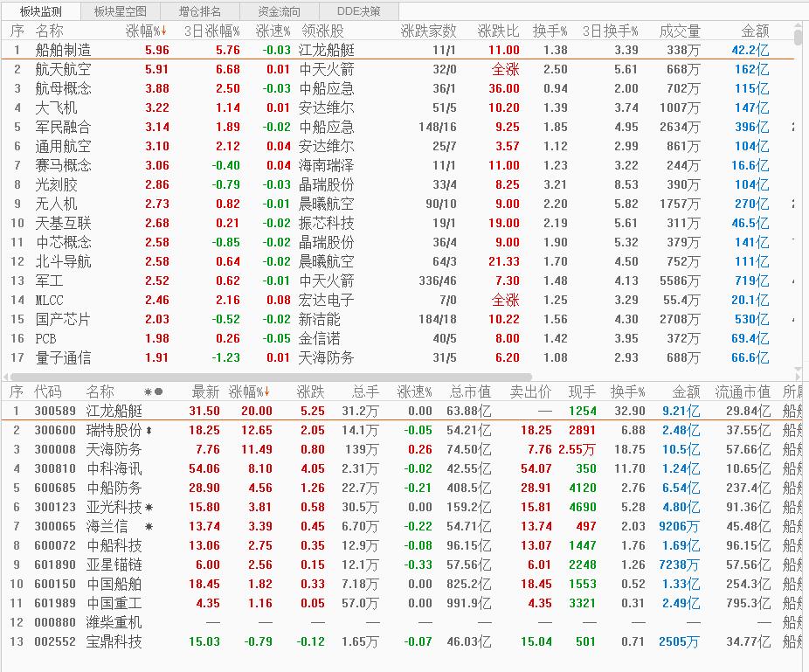Sort sector list by 金额 header
This screenshot has height=672, width=809.
pos(755,31)
